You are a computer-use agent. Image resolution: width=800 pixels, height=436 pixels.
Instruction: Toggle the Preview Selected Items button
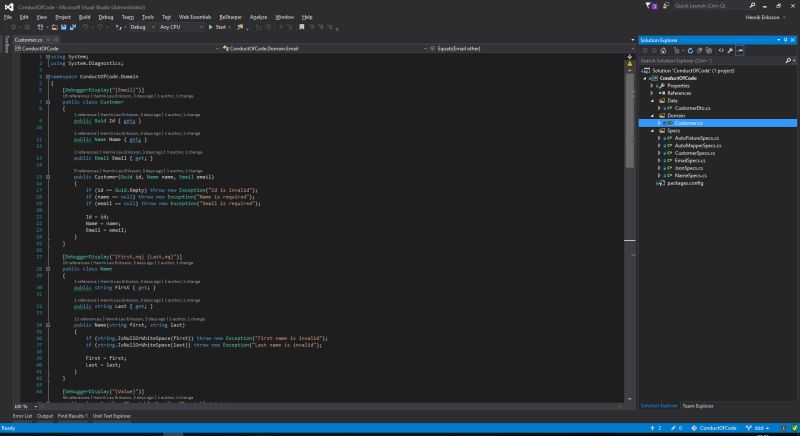pyautogui.click(x=740, y=50)
